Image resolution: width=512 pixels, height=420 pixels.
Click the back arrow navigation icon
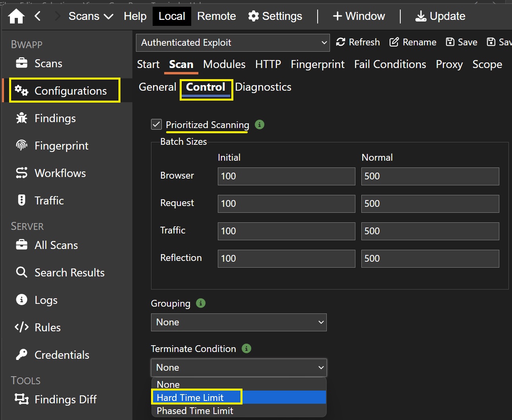[x=38, y=16]
